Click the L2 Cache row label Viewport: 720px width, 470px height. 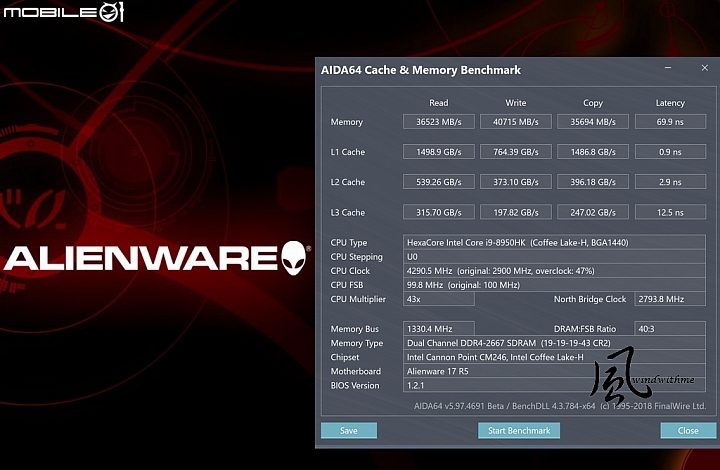tap(348, 182)
